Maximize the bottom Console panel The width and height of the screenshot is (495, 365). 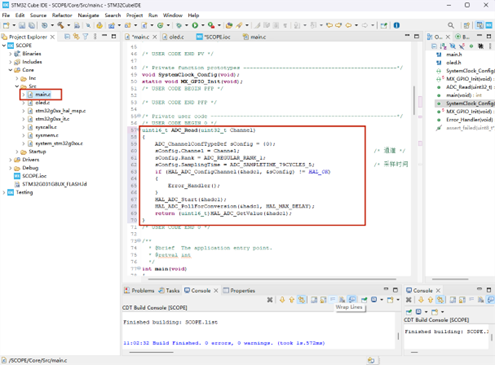(395, 290)
